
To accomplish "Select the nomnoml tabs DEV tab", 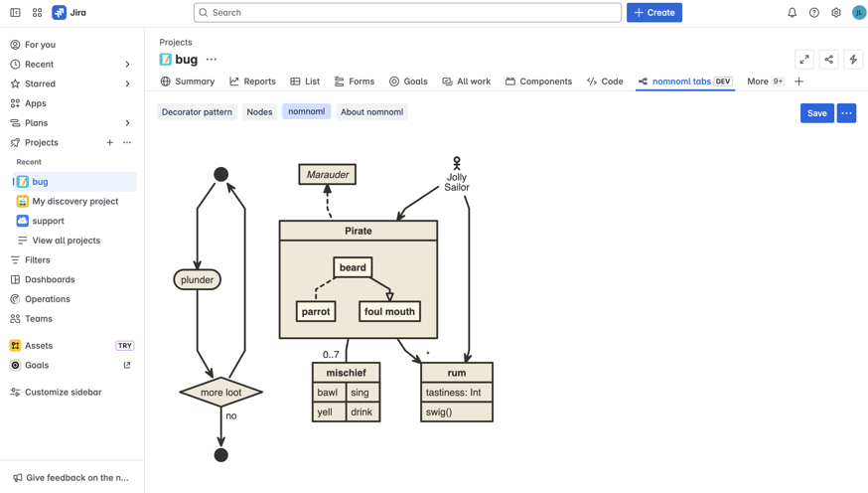I will (x=685, y=82).
